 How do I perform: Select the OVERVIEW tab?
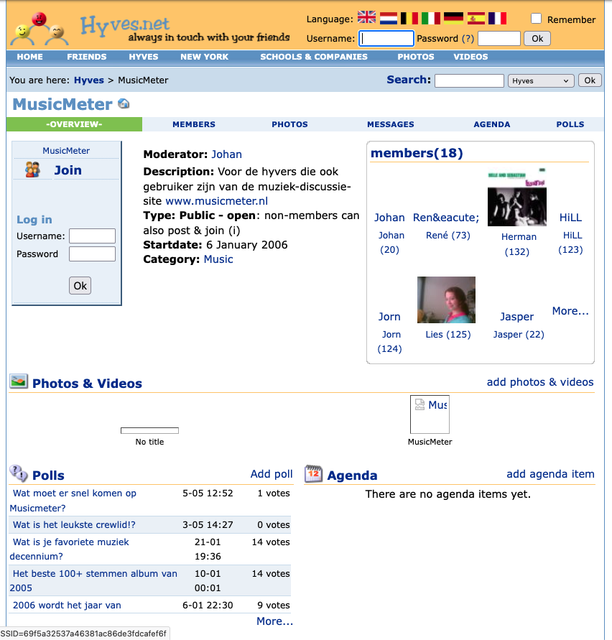74,124
